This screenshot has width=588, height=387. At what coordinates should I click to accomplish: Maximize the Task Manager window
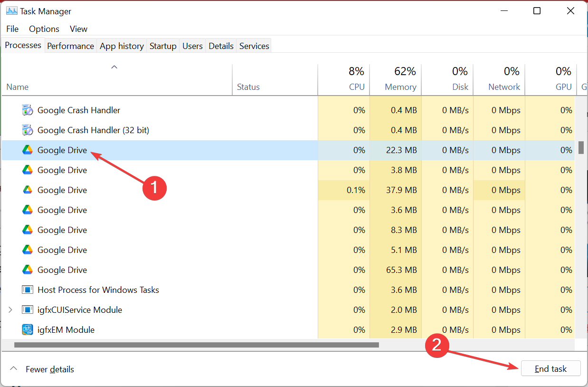point(537,11)
